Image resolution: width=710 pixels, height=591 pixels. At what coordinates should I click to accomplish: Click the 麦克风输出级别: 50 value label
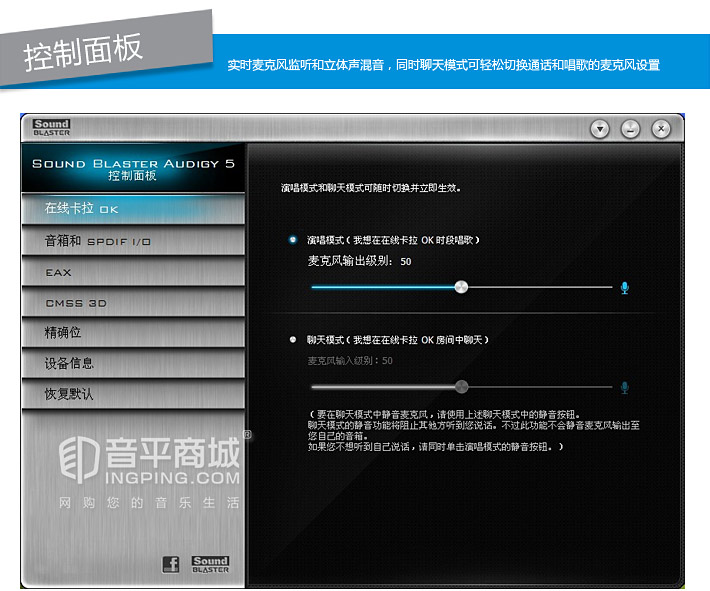359,261
